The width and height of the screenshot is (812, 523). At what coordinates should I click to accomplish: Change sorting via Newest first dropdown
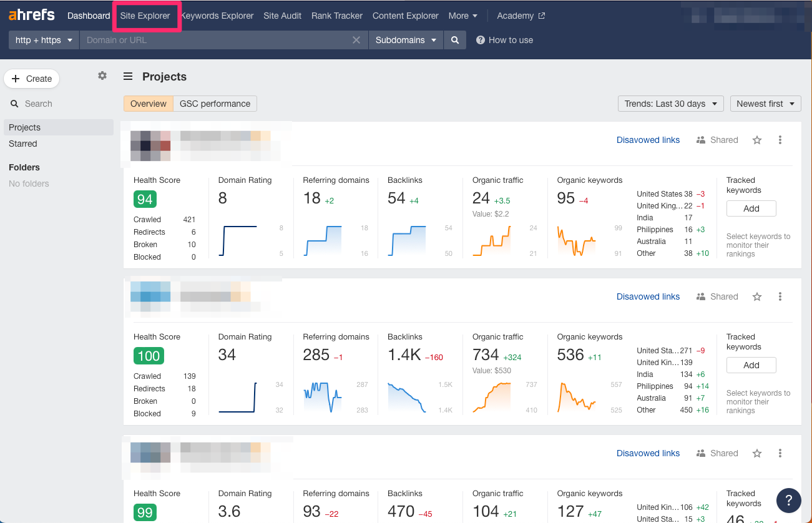tap(766, 104)
